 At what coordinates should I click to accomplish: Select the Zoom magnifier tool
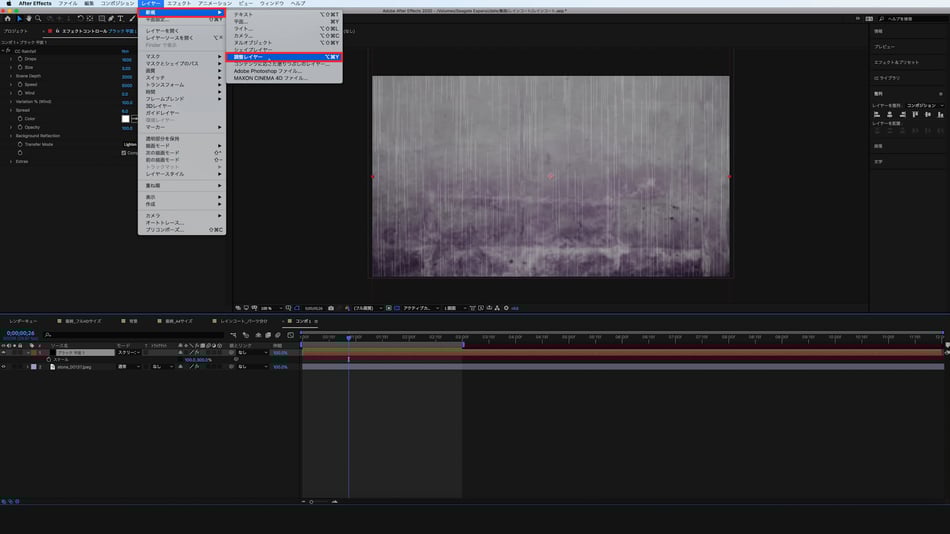(38, 18)
